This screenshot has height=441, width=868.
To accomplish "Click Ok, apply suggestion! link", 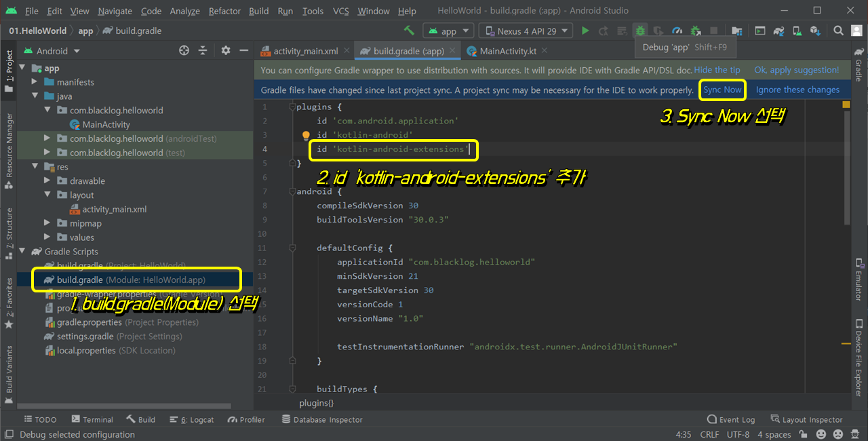I will click(797, 70).
